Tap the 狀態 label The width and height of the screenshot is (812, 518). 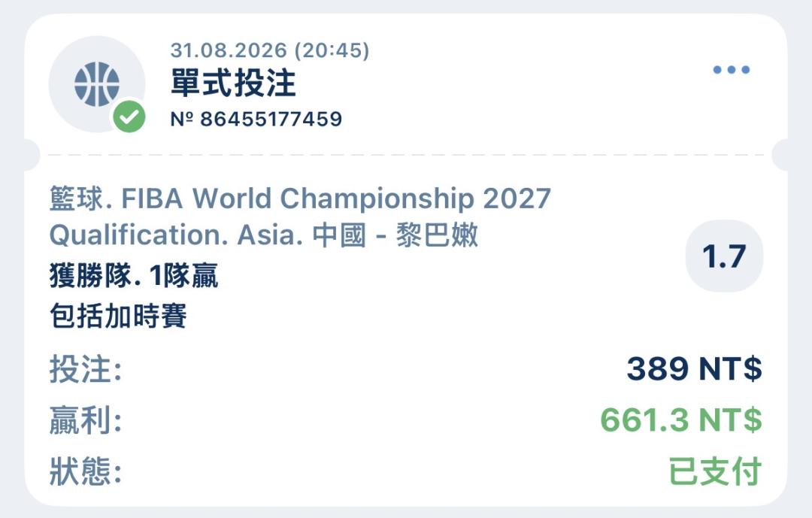coord(86,471)
